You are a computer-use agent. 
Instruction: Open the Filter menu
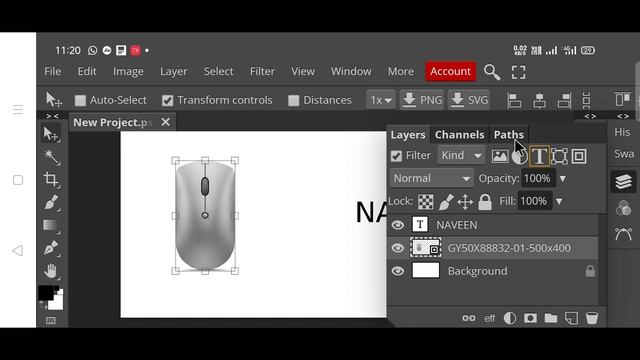[262, 71]
